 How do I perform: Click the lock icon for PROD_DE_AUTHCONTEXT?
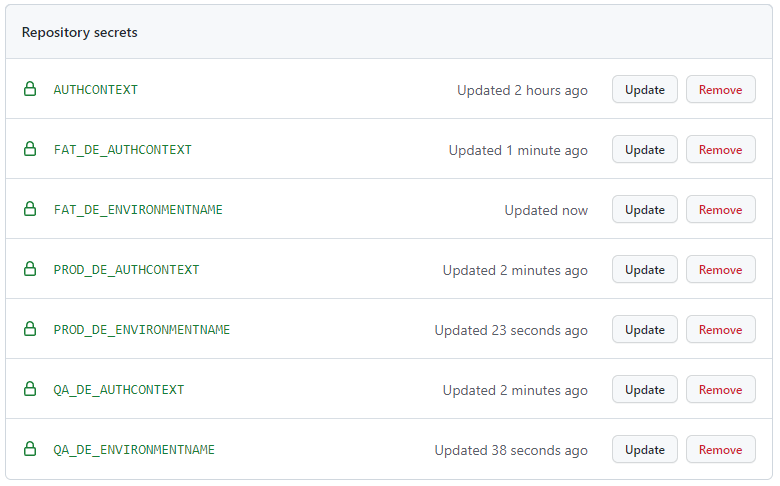30,269
